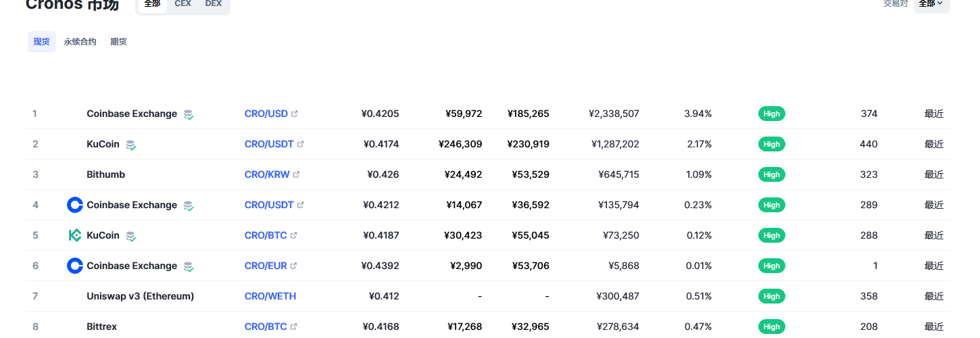
Task: Click High confidence badge for Bithumb
Action: 772,174
